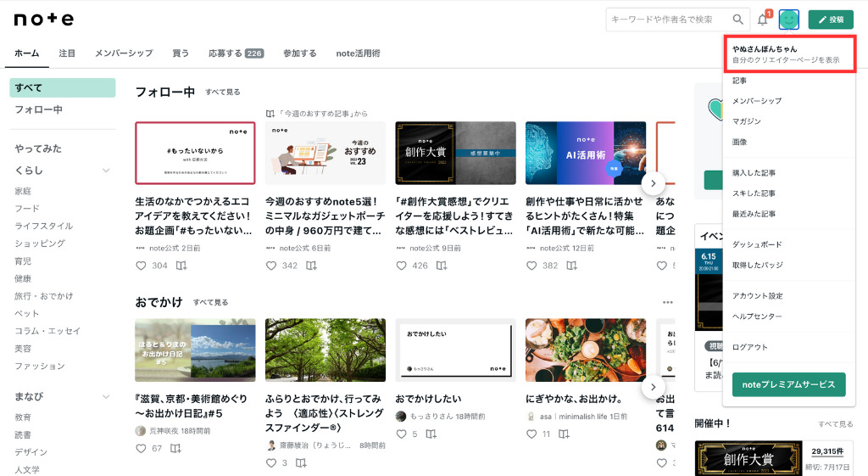Like the 生活のなかでつかえるエコ article heart
Image resolution: width=868 pixels, height=476 pixels.
click(142, 266)
